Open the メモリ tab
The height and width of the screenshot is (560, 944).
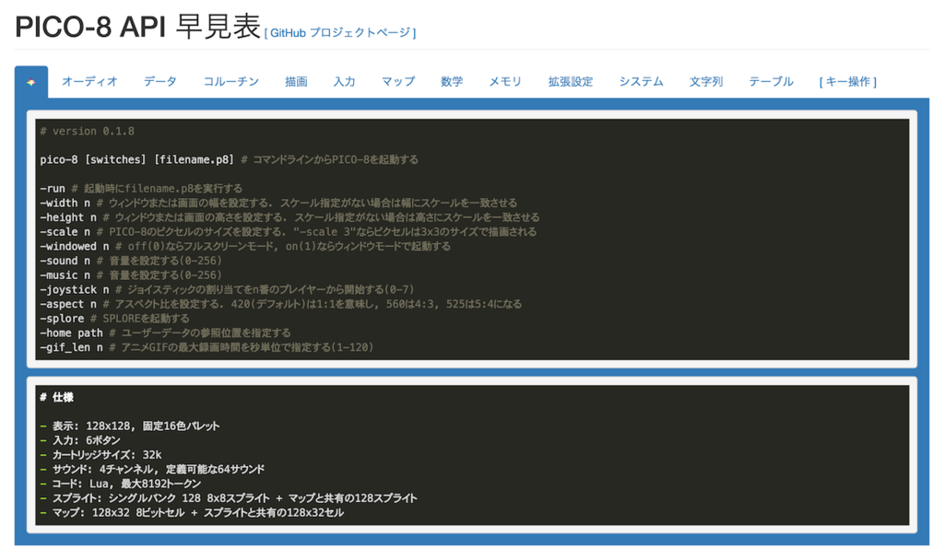tap(506, 81)
